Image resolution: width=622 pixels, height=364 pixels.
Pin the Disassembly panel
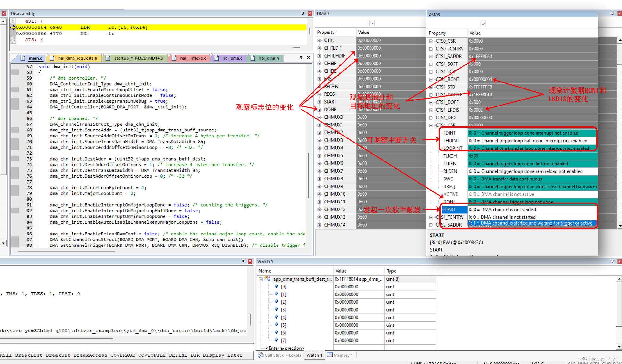302,13
